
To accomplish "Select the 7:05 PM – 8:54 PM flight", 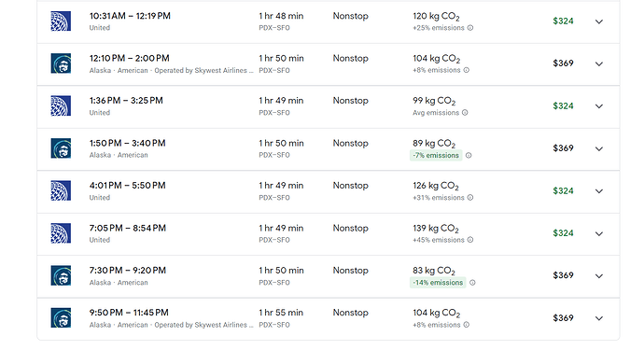I will [x=329, y=233].
